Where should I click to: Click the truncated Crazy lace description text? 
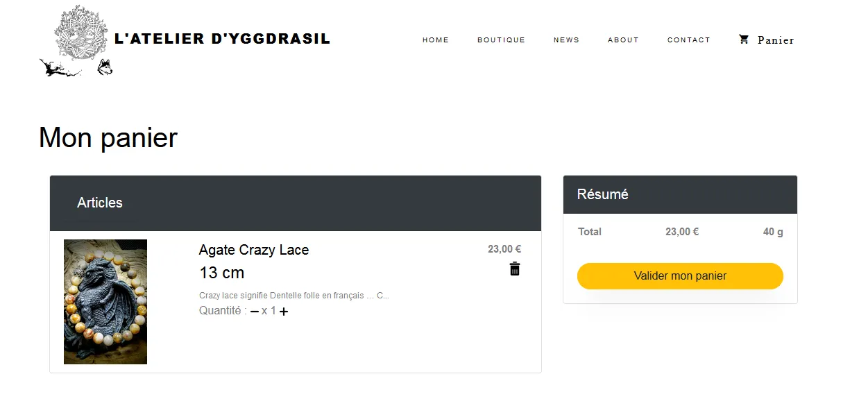tap(293, 296)
